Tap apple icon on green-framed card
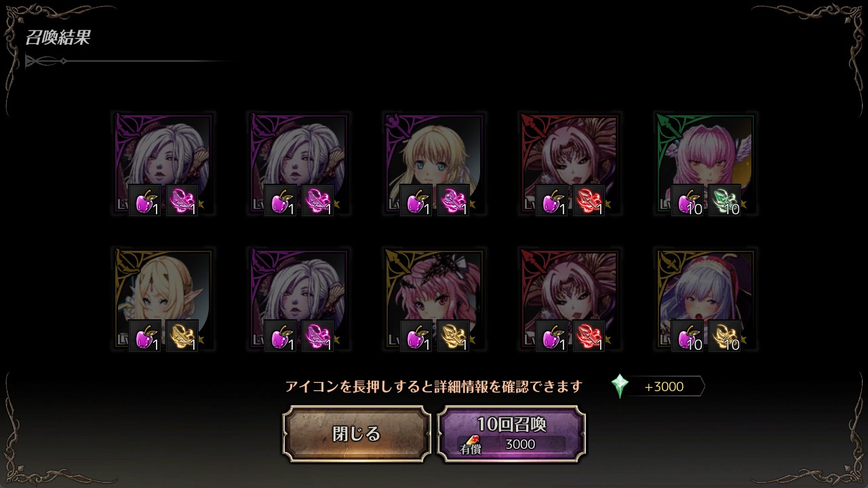The image size is (868, 488). pyautogui.click(x=687, y=201)
